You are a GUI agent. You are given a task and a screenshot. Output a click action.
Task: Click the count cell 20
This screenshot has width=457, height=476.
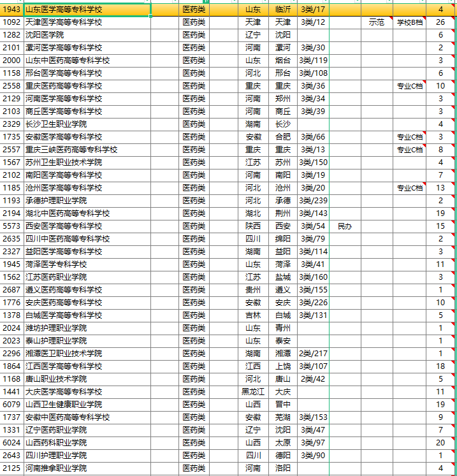click(x=440, y=444)
